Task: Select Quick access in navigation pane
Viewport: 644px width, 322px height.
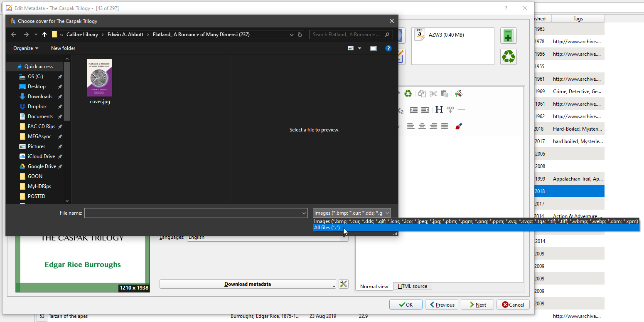Action: [38, 67]
